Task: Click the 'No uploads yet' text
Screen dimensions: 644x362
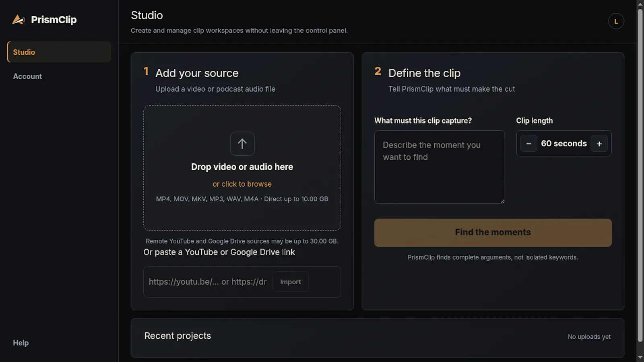Action: point(589,337)
